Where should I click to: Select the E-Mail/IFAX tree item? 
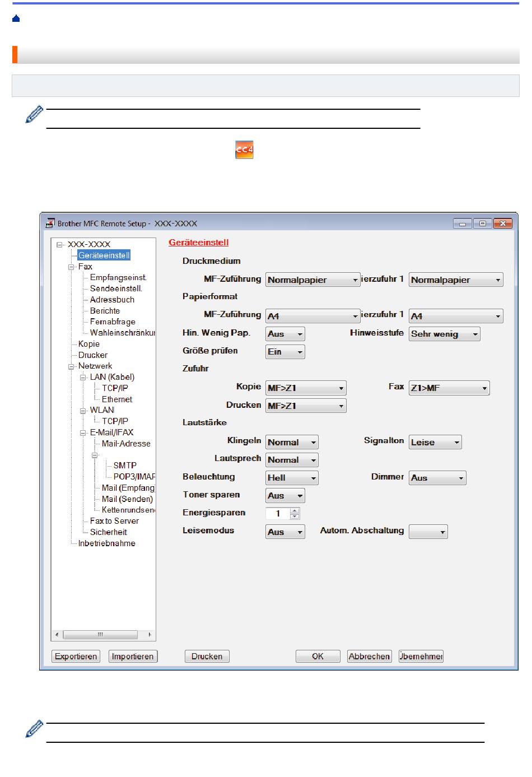(111, 432)
